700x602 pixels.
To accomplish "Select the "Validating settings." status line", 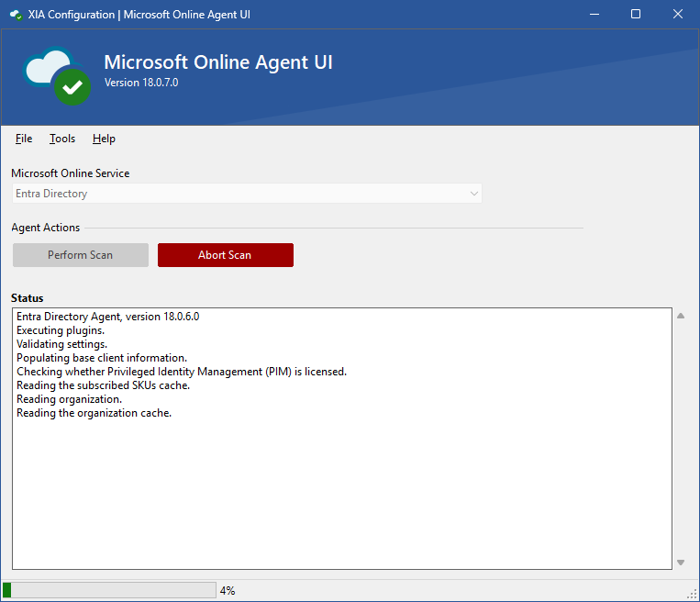I will (61, 344).
